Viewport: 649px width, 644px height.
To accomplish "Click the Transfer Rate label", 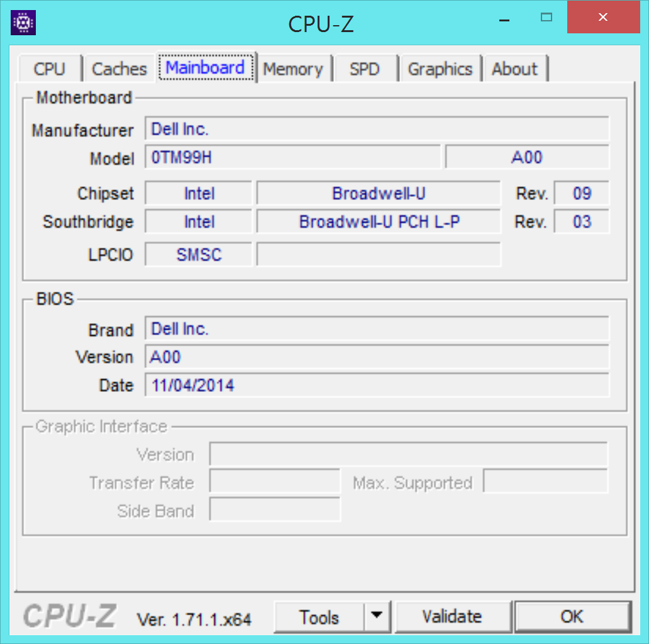I will [141, 482].
